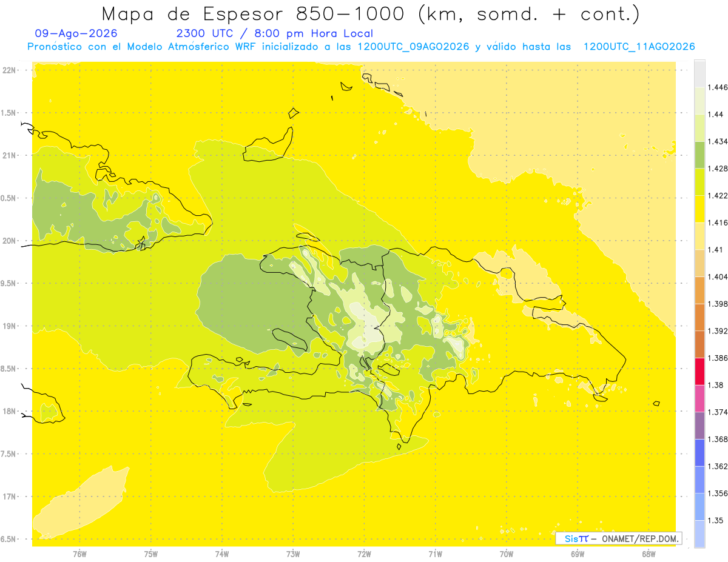Click the '22N' latitude label
Screen dimensions: 728x562
pyautogui.click(x=10, y=70)
